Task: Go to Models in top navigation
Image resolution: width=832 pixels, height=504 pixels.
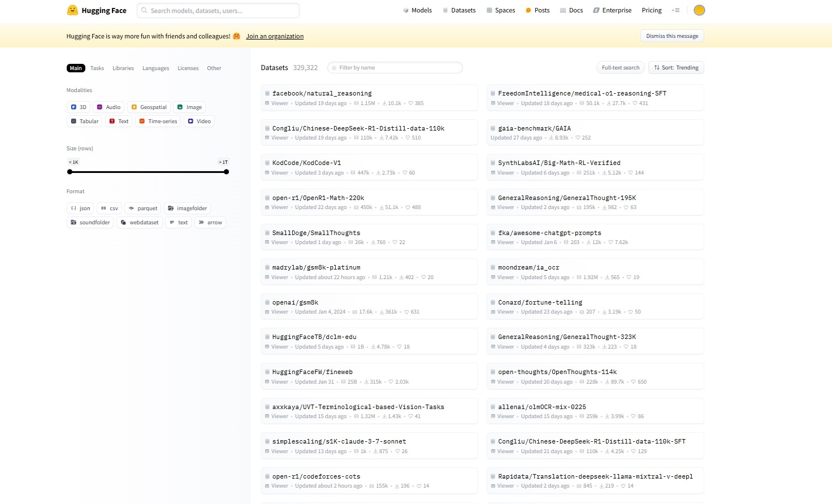Action: coord(417,10)
